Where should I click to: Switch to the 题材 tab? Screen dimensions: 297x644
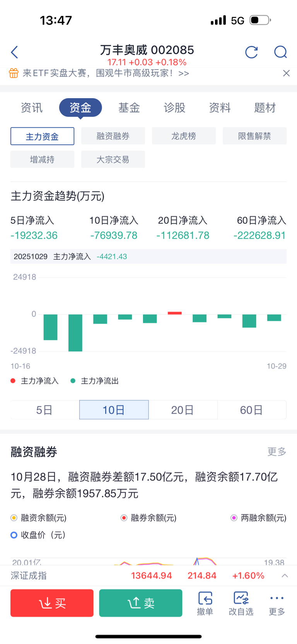pyautogui.click(x=265, y=108)
